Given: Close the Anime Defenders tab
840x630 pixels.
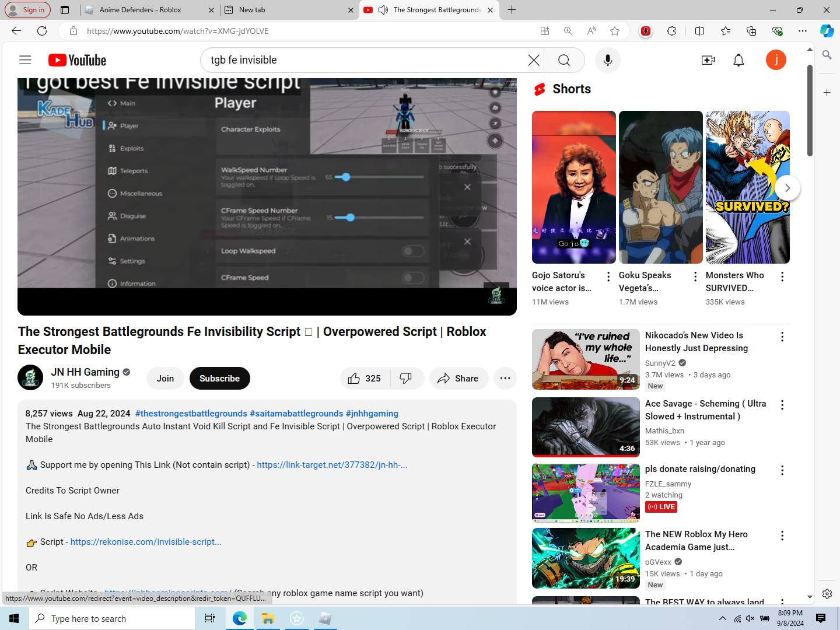Looking at the screenshot, I should coord(211,10).
